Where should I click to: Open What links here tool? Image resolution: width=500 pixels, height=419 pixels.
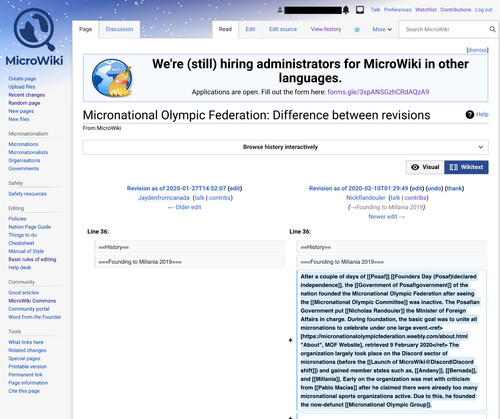click(x=26, y=342)
